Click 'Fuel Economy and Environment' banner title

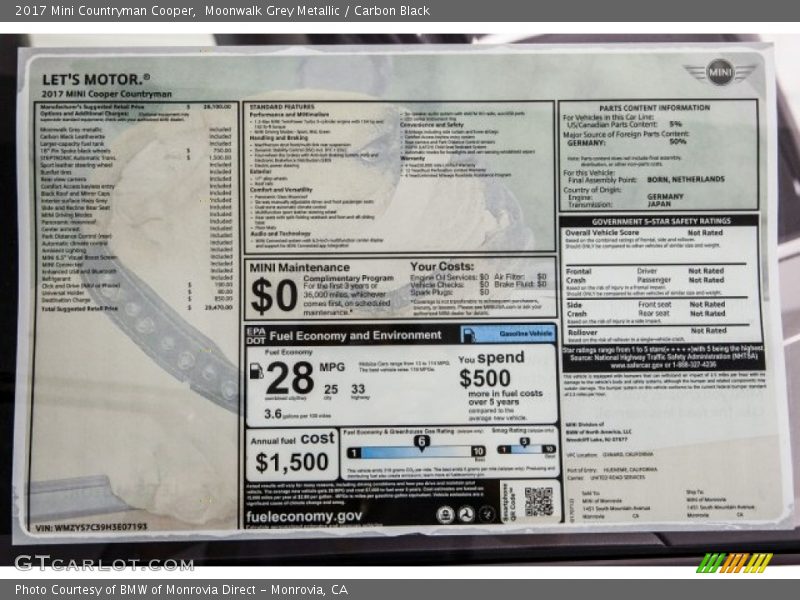click(x=355, y=335)
